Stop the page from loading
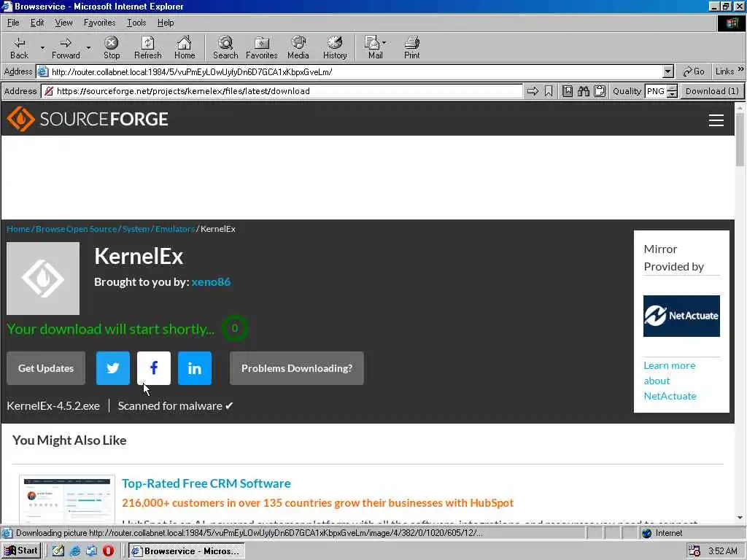 [112, 48]
